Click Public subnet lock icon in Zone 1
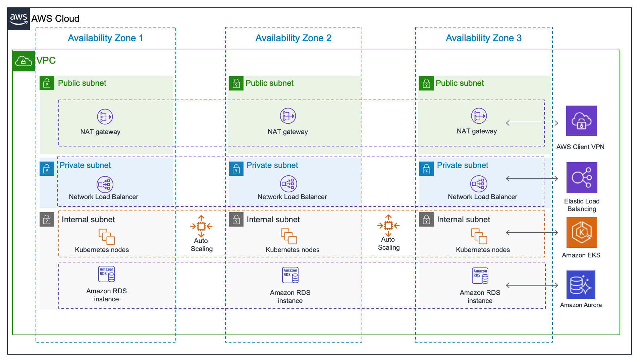The image size is (644, 362). coord(47,83)
